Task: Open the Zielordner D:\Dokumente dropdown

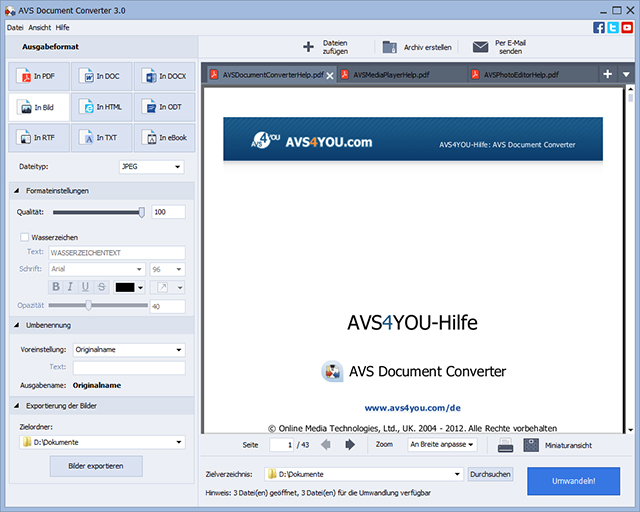Action: click(x=102, y=442)
